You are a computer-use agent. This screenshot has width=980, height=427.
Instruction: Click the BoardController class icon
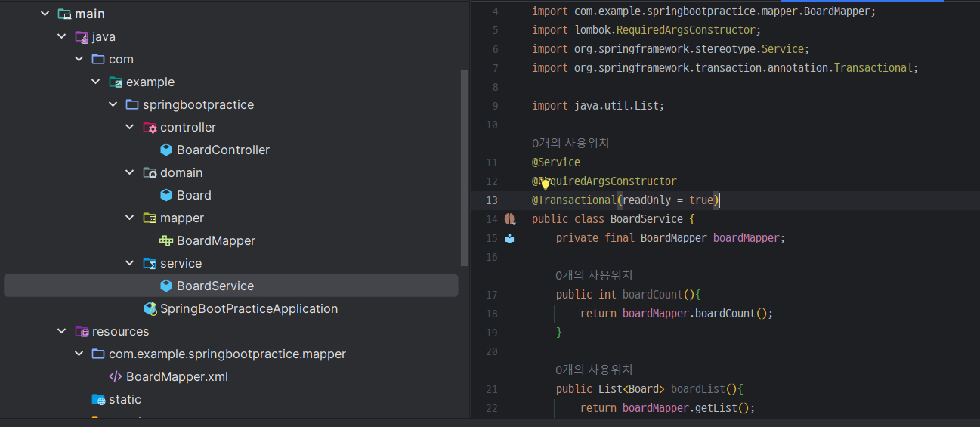[166, 150]
